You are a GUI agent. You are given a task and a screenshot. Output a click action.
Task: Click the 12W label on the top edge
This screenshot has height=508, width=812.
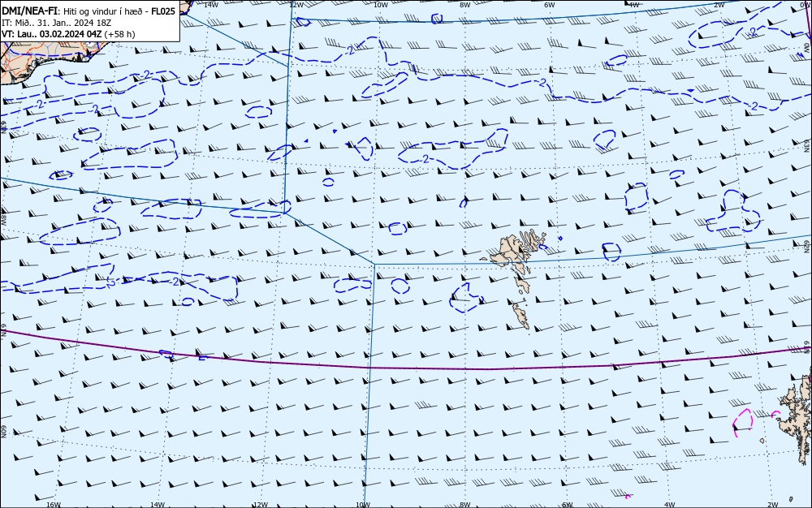(x=296, y=4)
